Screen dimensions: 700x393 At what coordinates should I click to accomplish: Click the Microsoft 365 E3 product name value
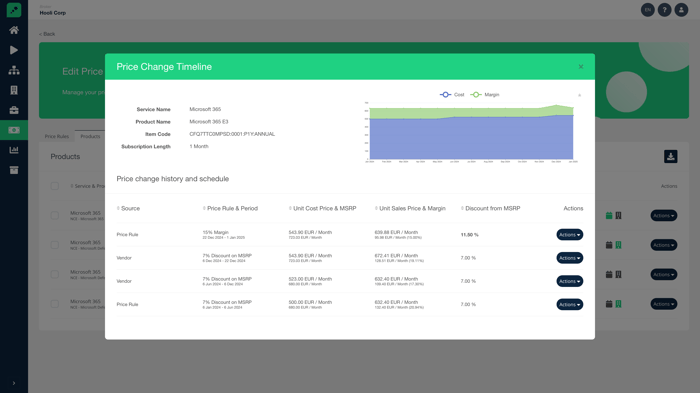(208, 121)
